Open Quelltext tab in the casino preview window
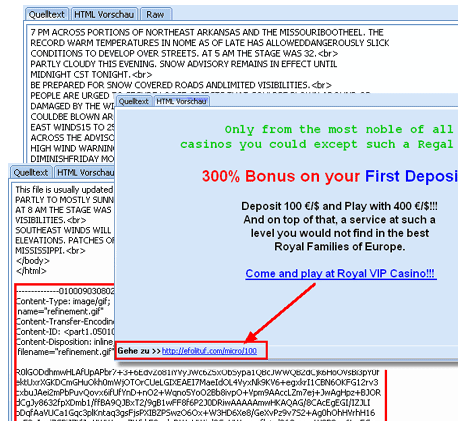Viewport: 458px width, 421px height. [134, 101]
